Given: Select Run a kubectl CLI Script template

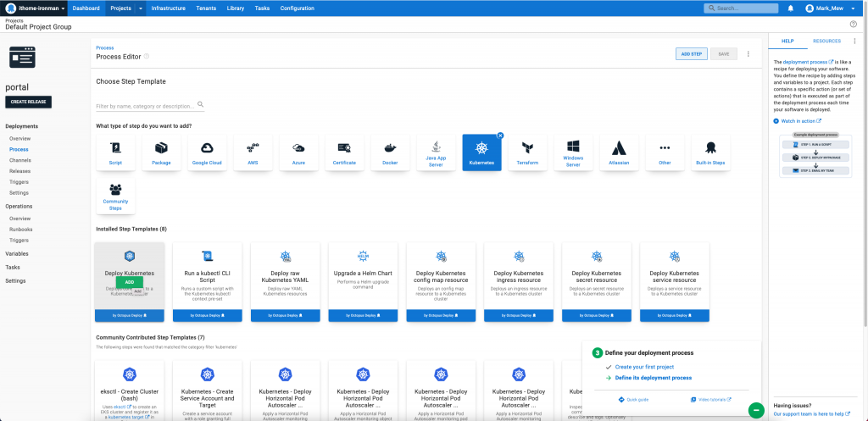Looking at the screenshot, I should (x=208, y=281).
